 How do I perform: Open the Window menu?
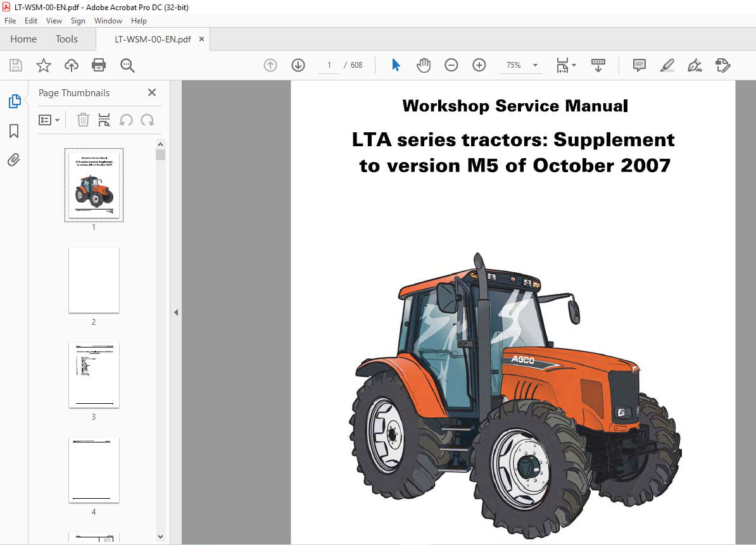pos(108,21)
